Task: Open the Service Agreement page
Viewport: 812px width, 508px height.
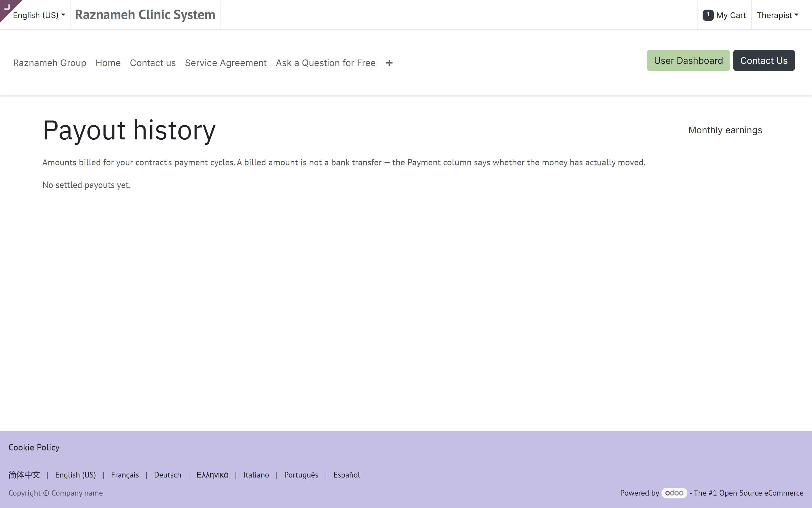Action: 226,63
